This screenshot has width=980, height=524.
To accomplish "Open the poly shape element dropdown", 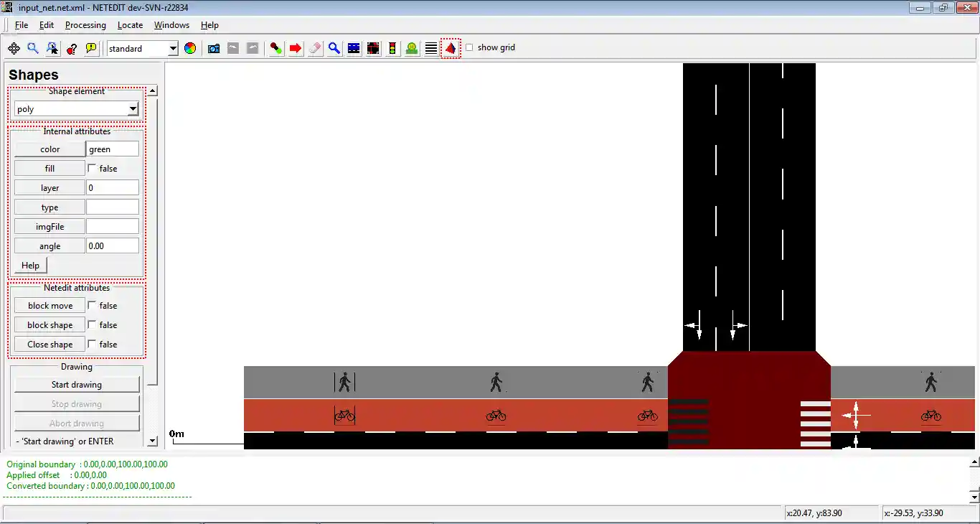I will 133,109.
